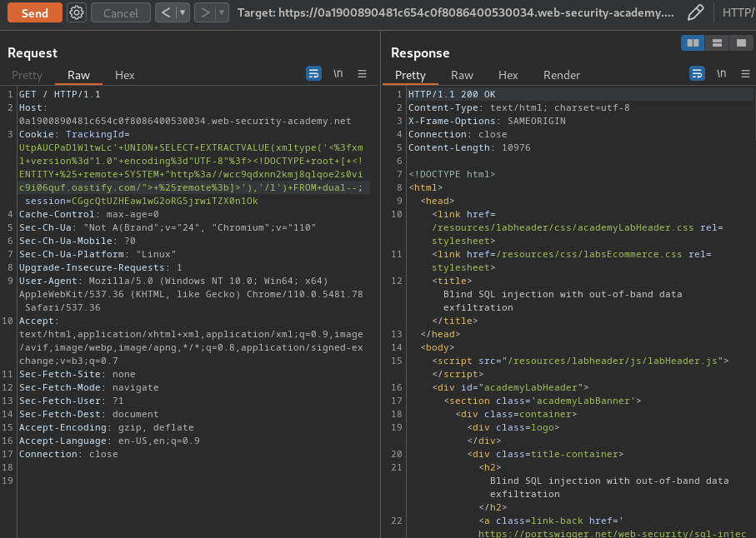756x538 pixels.
Task: Open the Response Render tab
Action: (562, 75)
